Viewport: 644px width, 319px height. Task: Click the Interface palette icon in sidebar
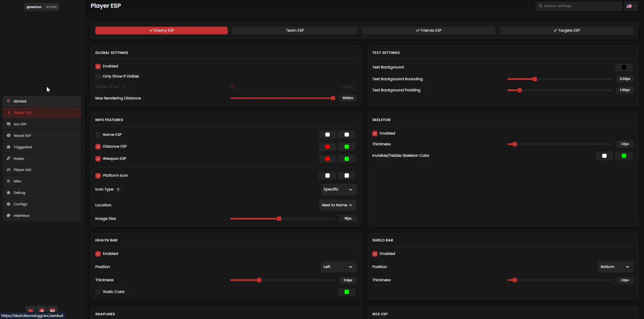coord(9,215)
